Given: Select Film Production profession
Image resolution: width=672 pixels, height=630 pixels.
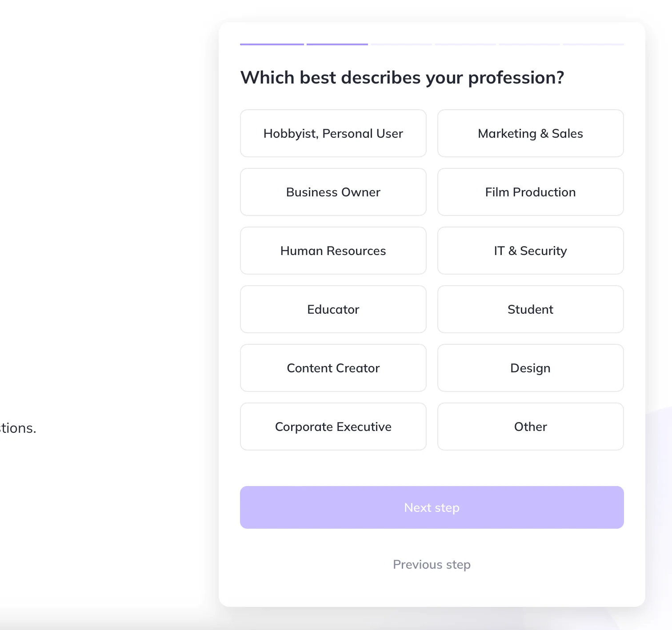Looking at the screenshot, I should coord(530,192).
